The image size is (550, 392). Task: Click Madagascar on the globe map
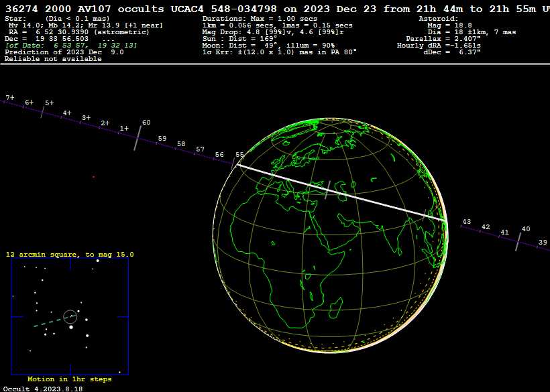(x=336, y=307)
